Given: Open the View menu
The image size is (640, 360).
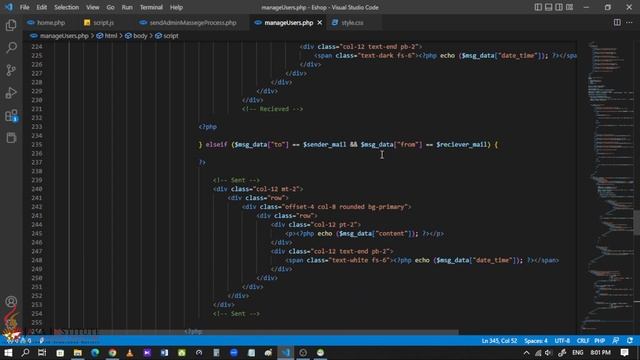Looking at the screenshot, I should [93, 7].
